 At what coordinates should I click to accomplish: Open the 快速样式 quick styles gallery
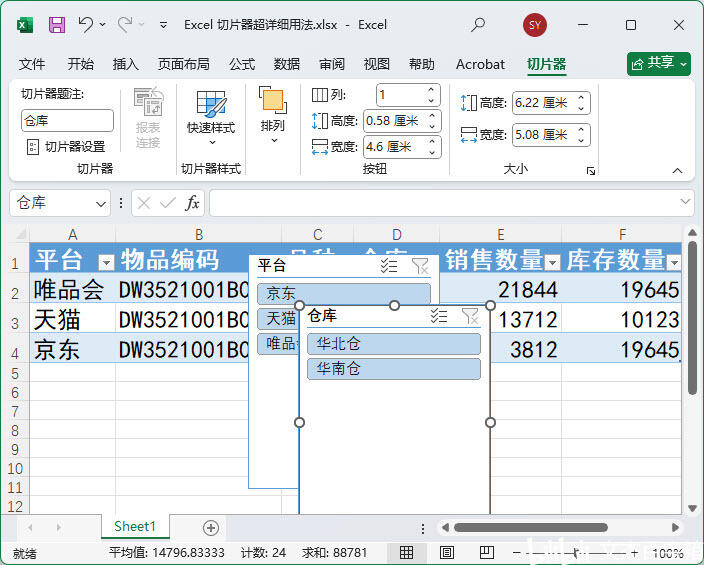(211, 118)
